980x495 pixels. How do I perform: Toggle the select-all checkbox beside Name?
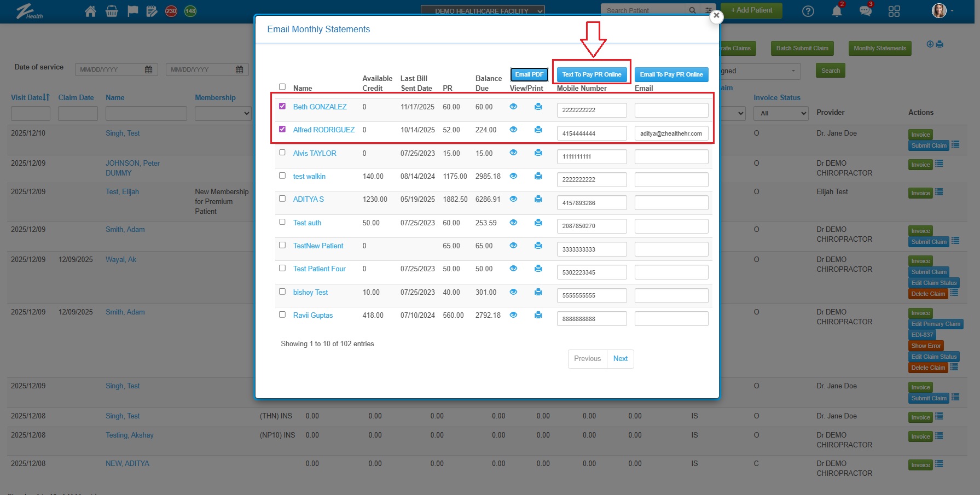coord(282,87)
